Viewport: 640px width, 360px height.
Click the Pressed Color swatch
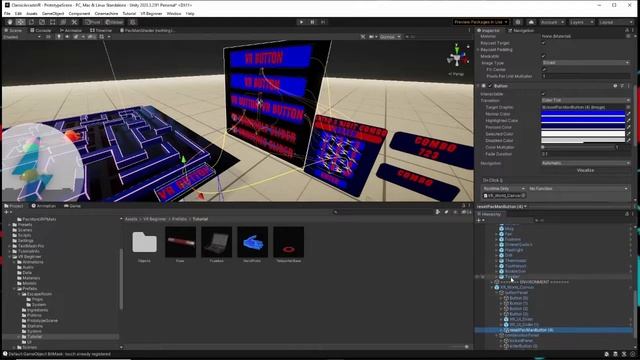583,127
